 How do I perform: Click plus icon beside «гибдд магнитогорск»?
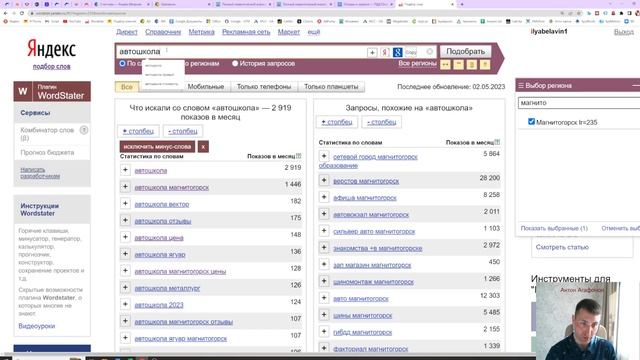coord(324,331)
